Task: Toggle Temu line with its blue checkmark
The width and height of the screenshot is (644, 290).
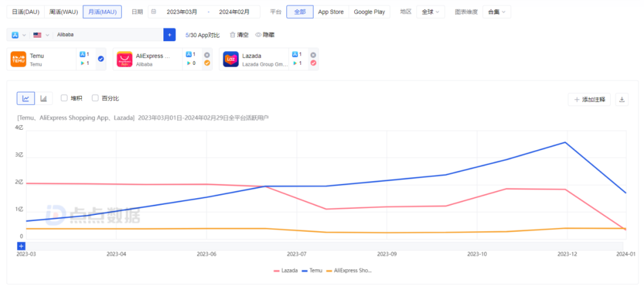Action: pyautogui.click(x=101, y=59)
